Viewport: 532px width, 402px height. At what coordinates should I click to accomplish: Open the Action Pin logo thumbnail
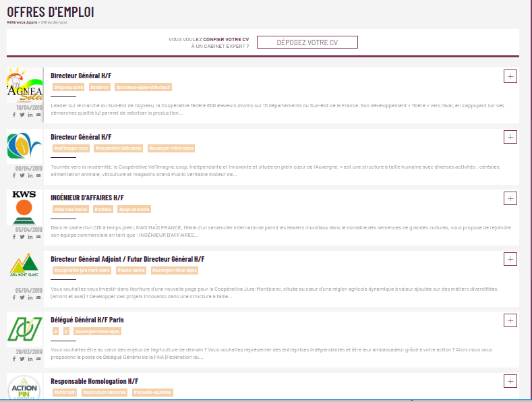click(x=25, y=387)
